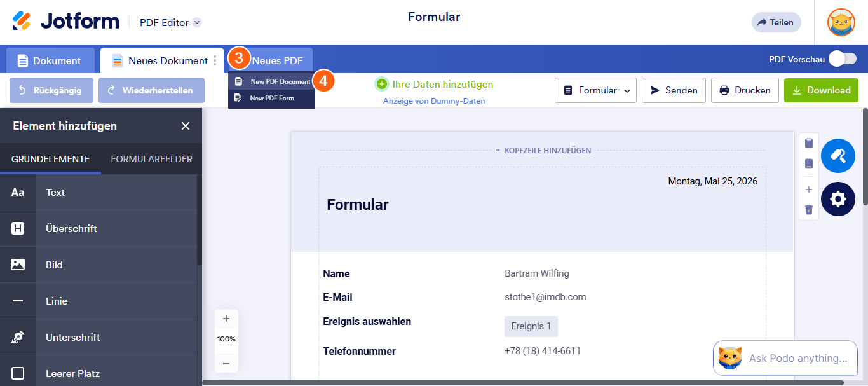Add an Unterschrift signature element

98,337
